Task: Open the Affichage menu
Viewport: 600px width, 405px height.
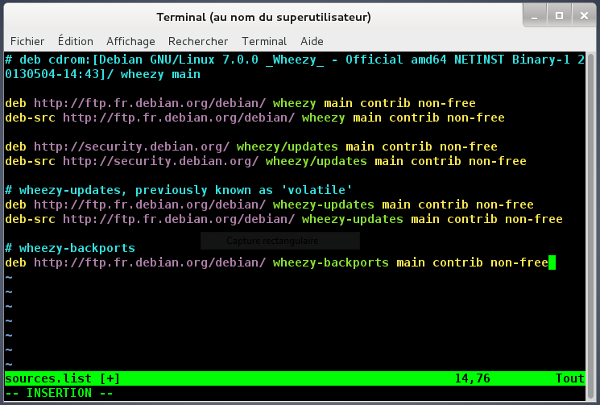Action: click(131, 41)
